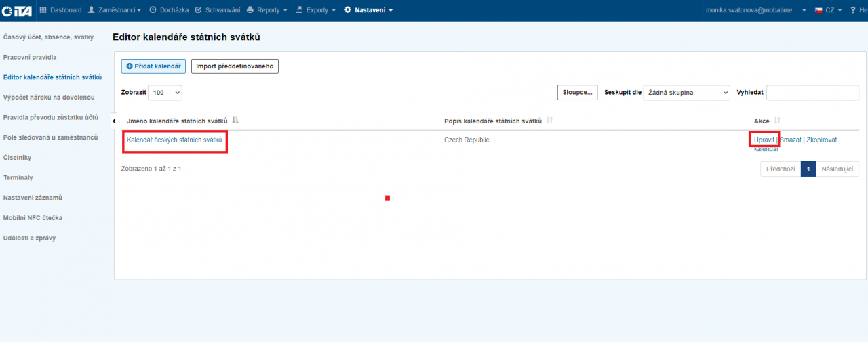Click Import předdefinovaného button
868x342 pixels.
point(235,66)
